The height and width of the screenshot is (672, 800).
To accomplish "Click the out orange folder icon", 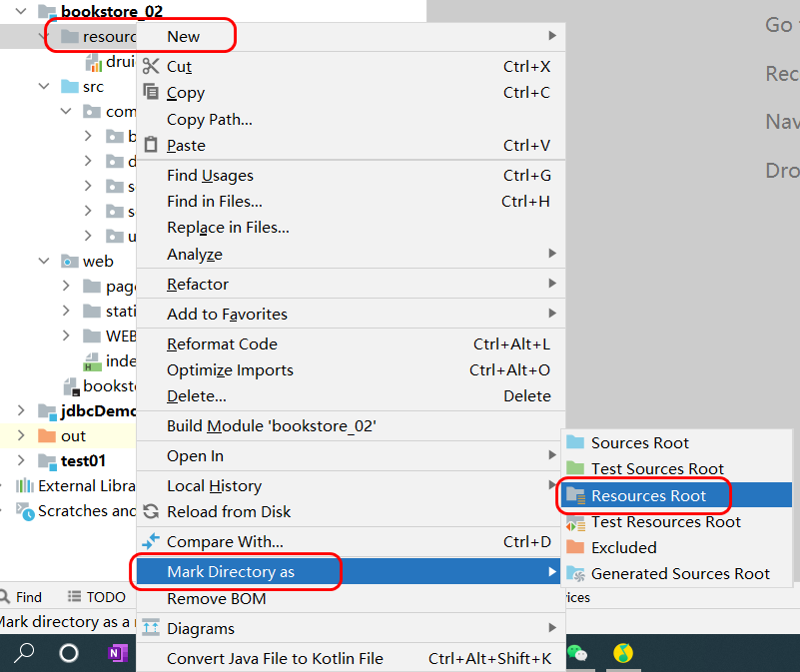I will click(x=47, y=435).
